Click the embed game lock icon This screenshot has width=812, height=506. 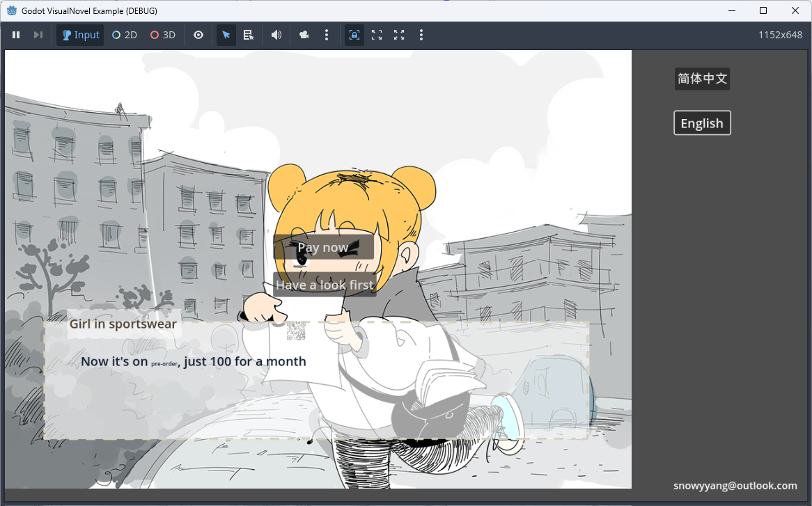(x=354, y=35)
